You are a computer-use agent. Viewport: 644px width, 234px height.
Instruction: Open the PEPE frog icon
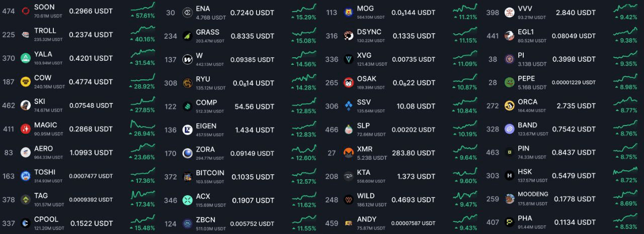point(510,82)
